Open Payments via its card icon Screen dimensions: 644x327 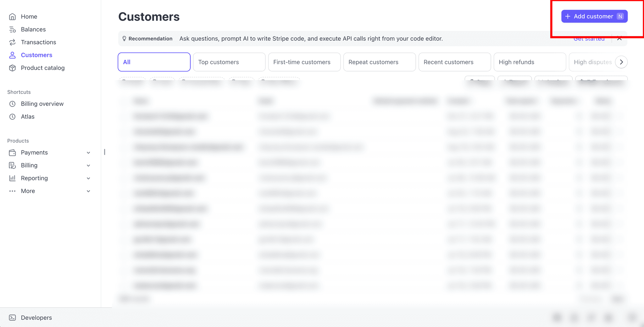[x=13, y=152]
